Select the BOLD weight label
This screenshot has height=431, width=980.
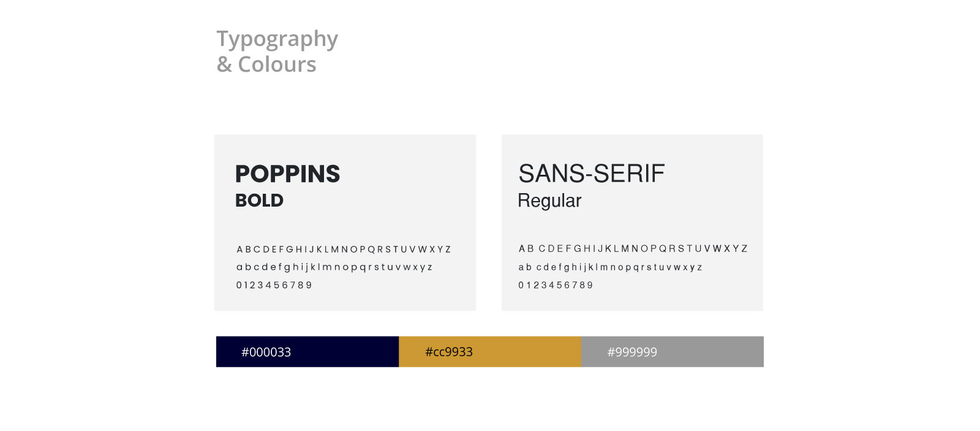point(259,200)
